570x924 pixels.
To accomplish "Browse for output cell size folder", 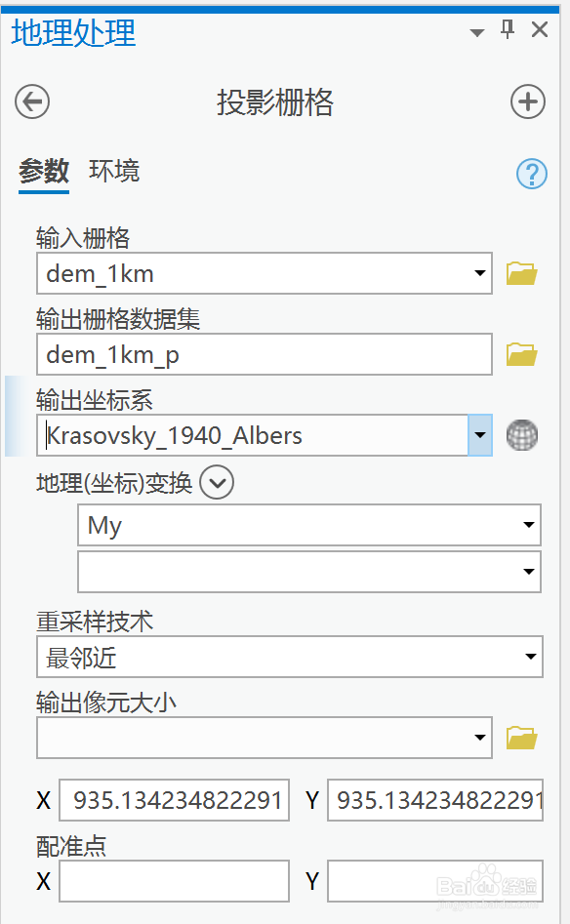I will click(x=521, y=738).
